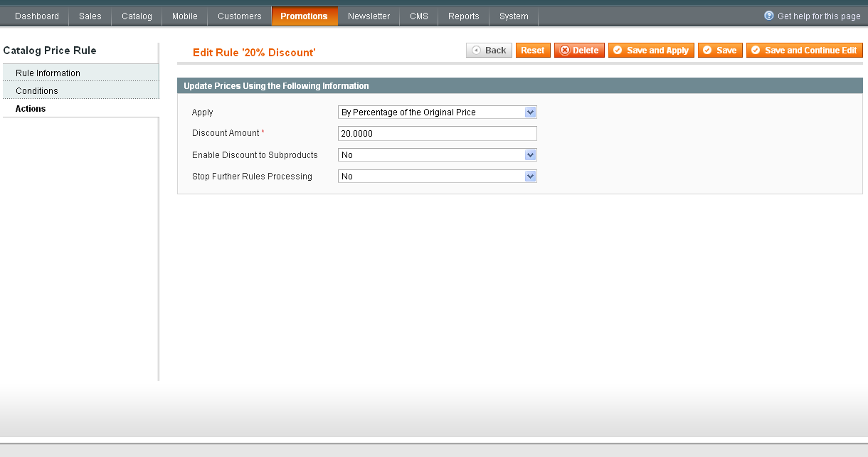
Task: Expand Enable Discount to Subproducts dropdown
Action: point(437,155)
